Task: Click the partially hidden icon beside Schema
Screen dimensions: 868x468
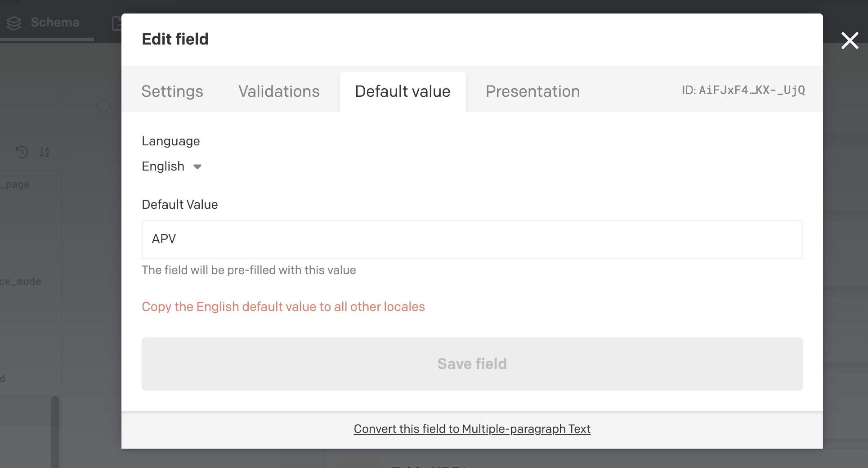Action: tap(116, 23)
